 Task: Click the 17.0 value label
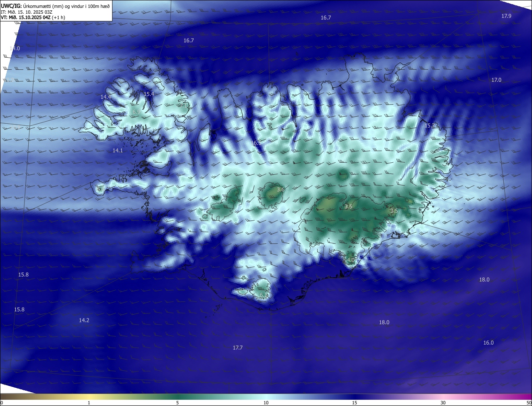pos(496,80)
